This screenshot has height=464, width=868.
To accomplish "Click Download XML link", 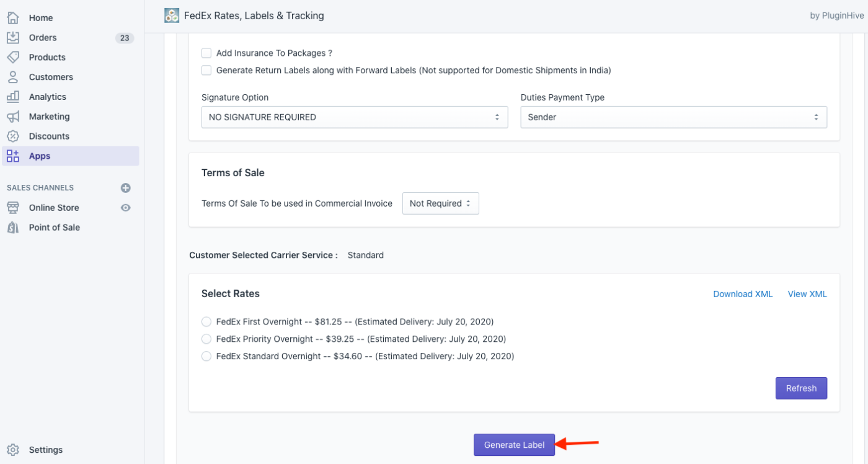I will 743,294.
